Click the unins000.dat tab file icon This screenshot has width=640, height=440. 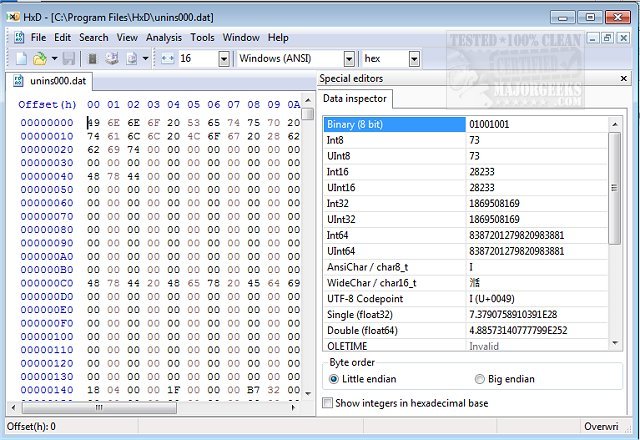18,80
